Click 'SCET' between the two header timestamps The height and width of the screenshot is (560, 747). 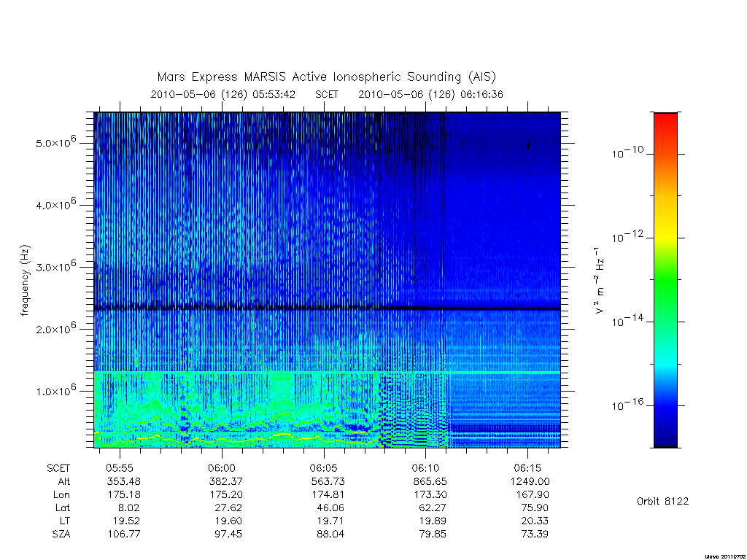327,94
